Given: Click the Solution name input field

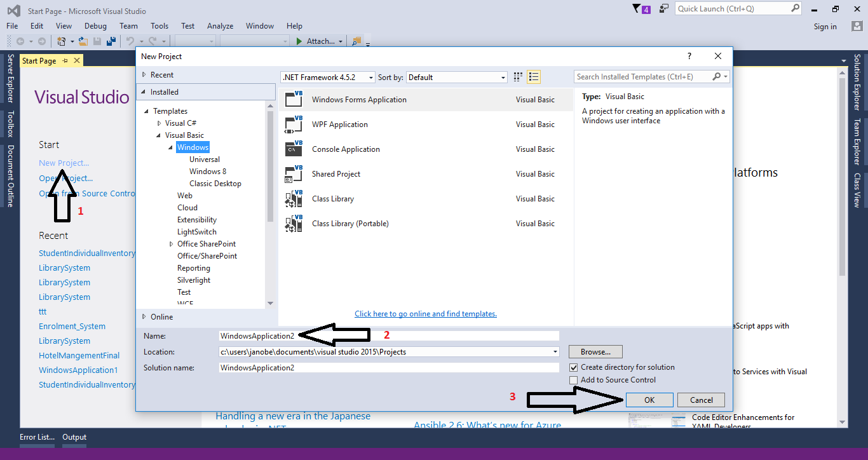Looking at the screenshot, I should 389,367.
